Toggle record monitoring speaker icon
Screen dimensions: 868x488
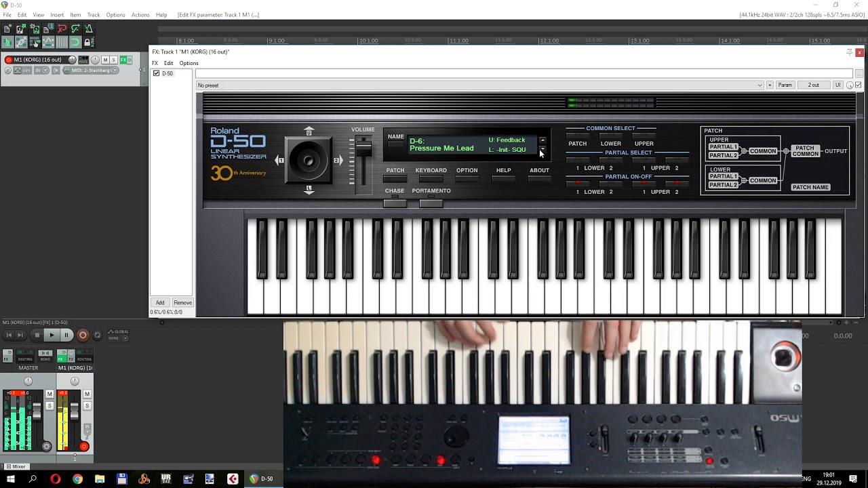(x=56, y=70)
